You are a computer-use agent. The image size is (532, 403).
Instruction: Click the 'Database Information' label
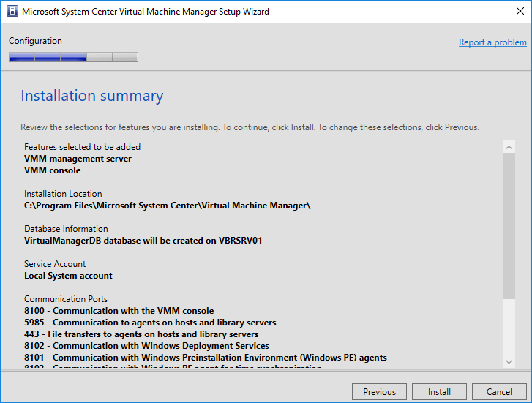(66, 229)
